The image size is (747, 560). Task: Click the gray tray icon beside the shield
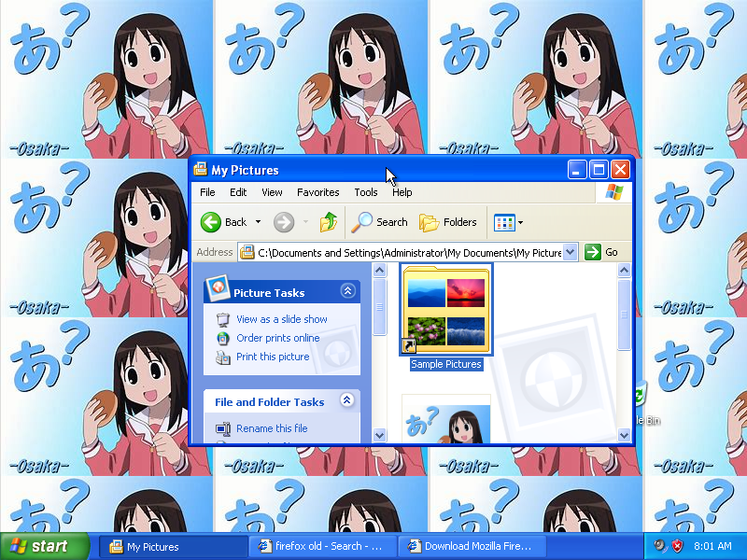(659, 546)
